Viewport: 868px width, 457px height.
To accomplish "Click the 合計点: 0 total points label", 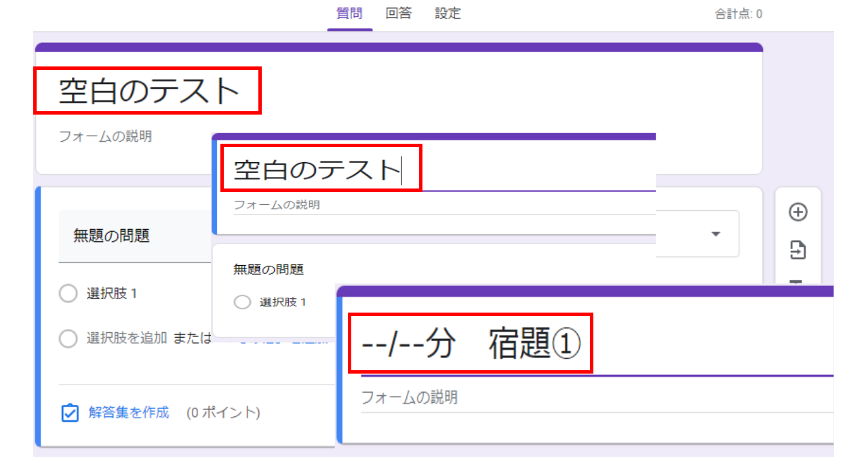I will (x=738, y=14).
